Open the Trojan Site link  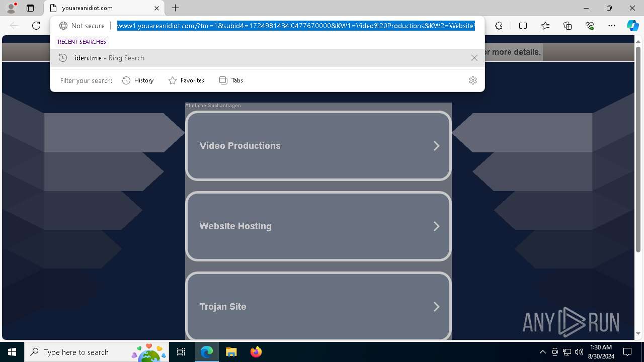[x=318, y=307]
